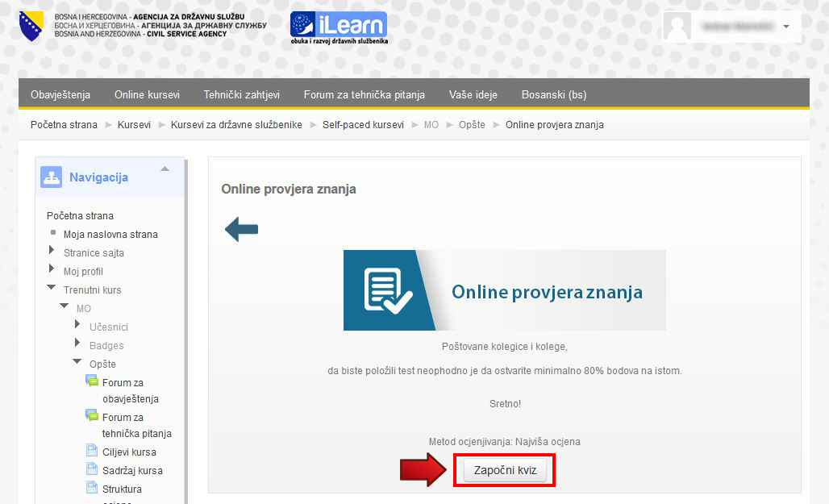Image resolution: width=829 pixels, height=504 pixels.
Task: Open Moja naslovna strana in navigation
Action: [110, 234]
